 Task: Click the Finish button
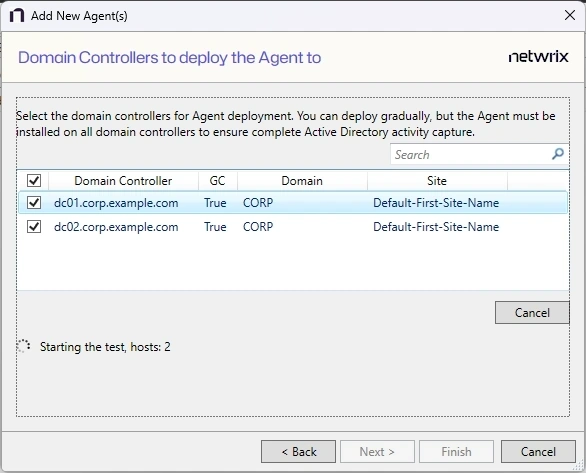pyautogui.click(x=456, y=452)
